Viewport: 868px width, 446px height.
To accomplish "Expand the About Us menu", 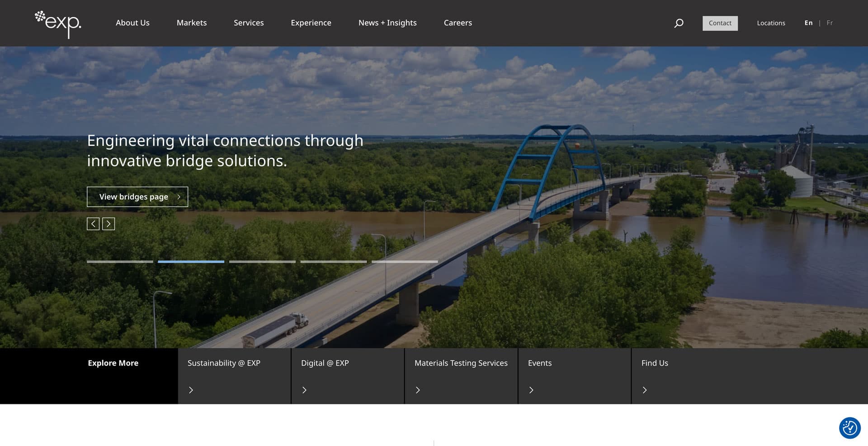I will pyautogui.click(x=132, y=23).
